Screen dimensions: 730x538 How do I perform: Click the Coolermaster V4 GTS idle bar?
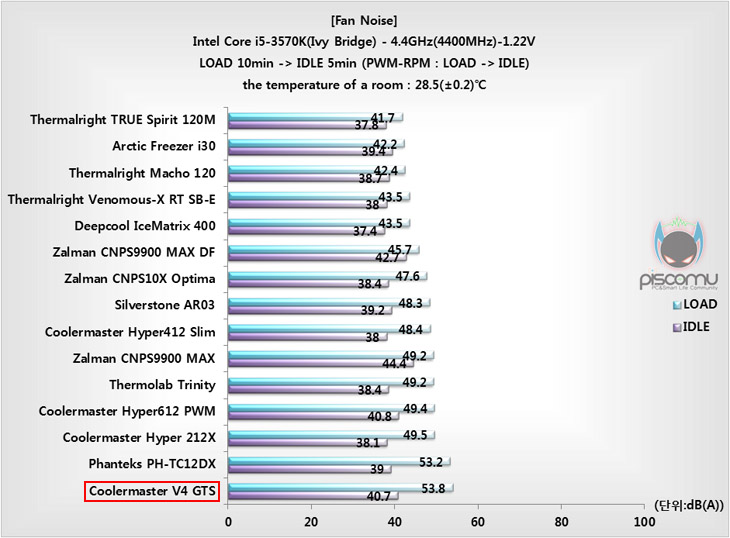[313, 495]
